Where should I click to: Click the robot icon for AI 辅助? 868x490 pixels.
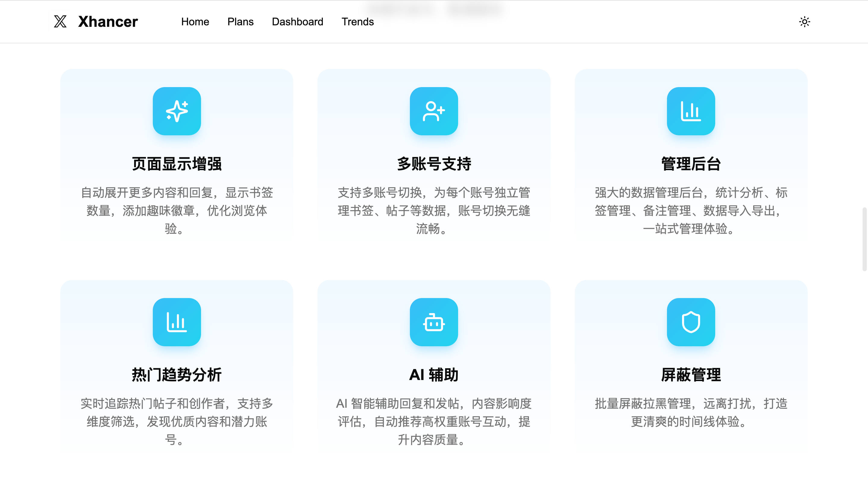[x=434, y=322]
